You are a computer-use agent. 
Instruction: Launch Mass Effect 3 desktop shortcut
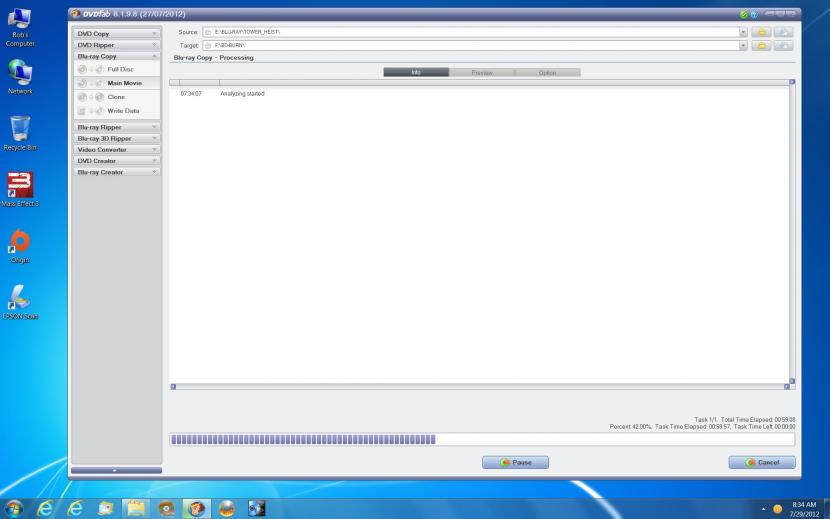click(20, 189)
